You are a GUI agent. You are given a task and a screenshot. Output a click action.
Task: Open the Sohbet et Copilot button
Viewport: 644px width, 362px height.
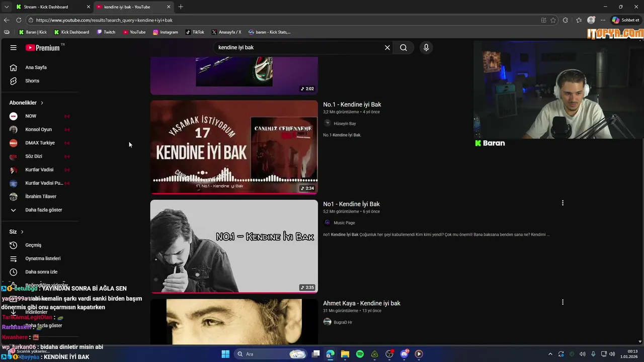(625, 20)
